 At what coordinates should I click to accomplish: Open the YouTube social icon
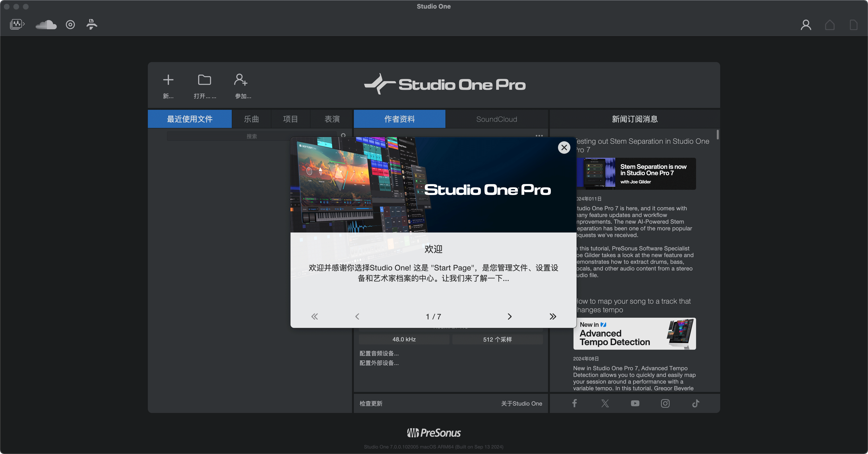tap(635, 403)
